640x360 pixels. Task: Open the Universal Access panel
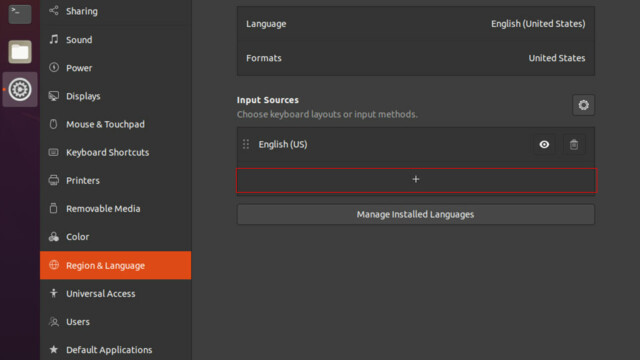point(116,293)
